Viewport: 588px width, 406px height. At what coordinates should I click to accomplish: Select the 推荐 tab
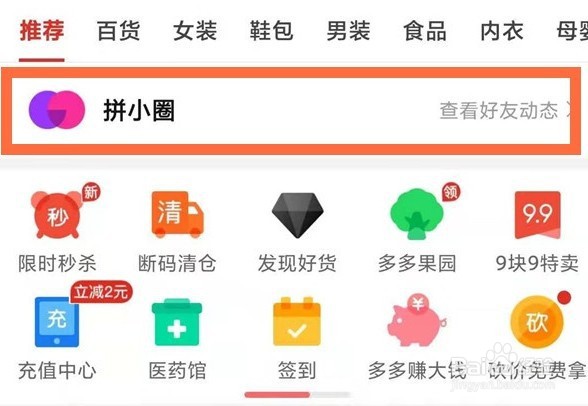42,31
